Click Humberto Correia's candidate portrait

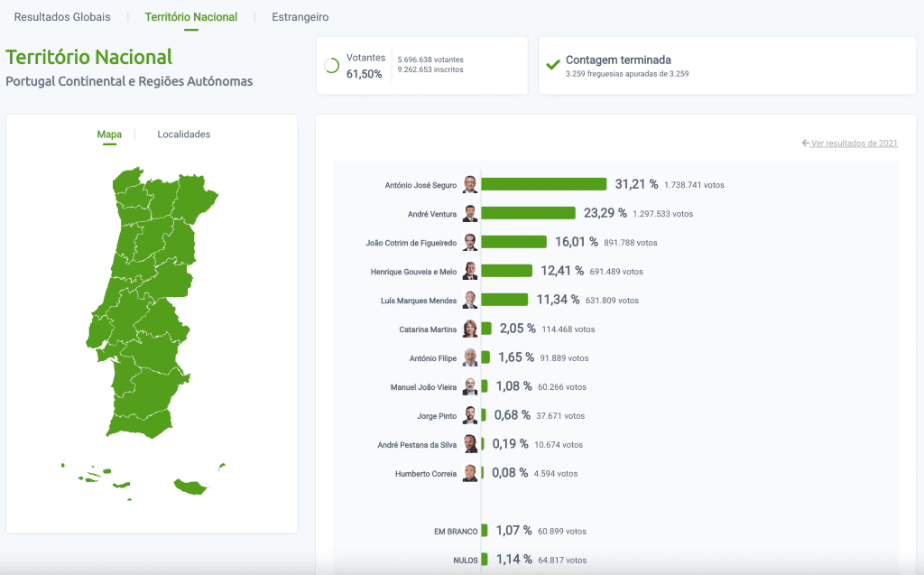(470, 473)
